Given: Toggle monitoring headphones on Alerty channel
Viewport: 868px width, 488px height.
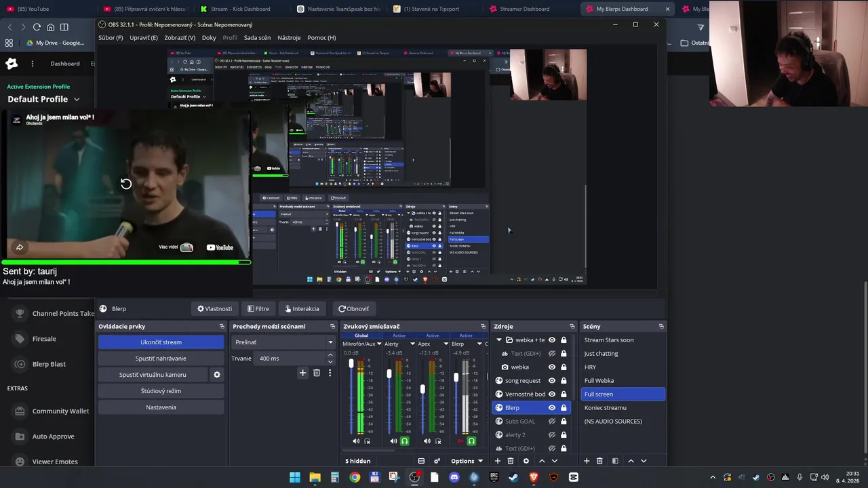Looking at the screenshot, I should pos(405,441).
